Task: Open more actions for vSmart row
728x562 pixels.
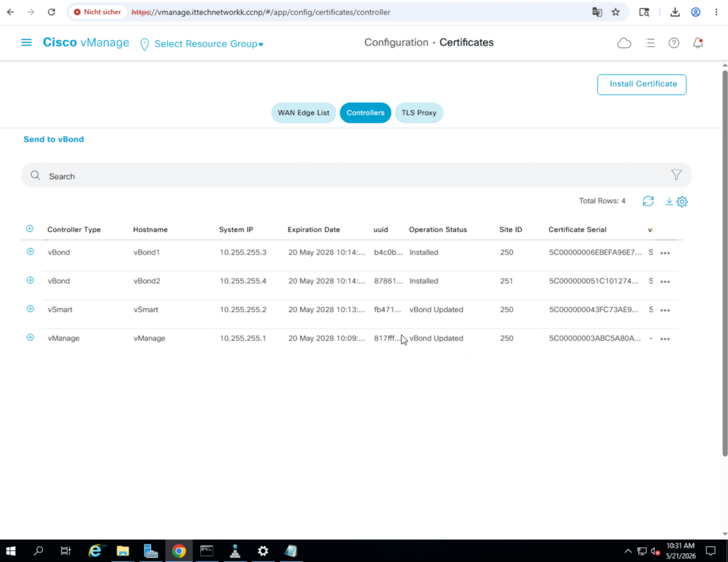Action: tap(665, 310)
